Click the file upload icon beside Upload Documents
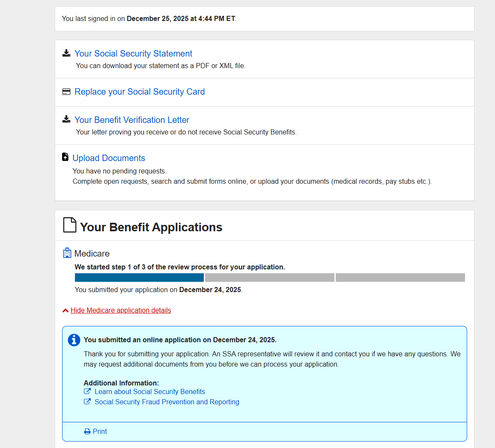Screen dimensions: 495x448 [x=66, y=157]
